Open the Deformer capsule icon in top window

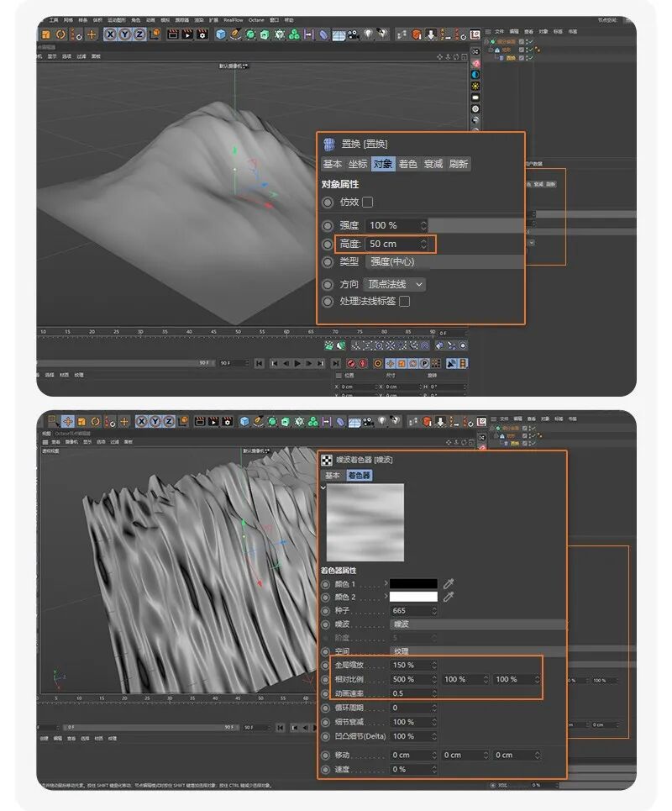tap(323, 34)
